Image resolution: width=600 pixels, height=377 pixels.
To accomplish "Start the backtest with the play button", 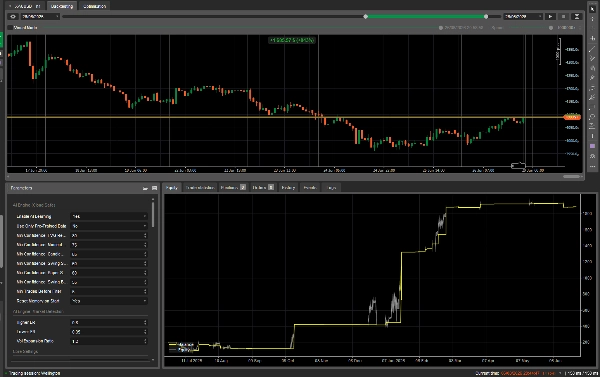I will pos(550,16).
